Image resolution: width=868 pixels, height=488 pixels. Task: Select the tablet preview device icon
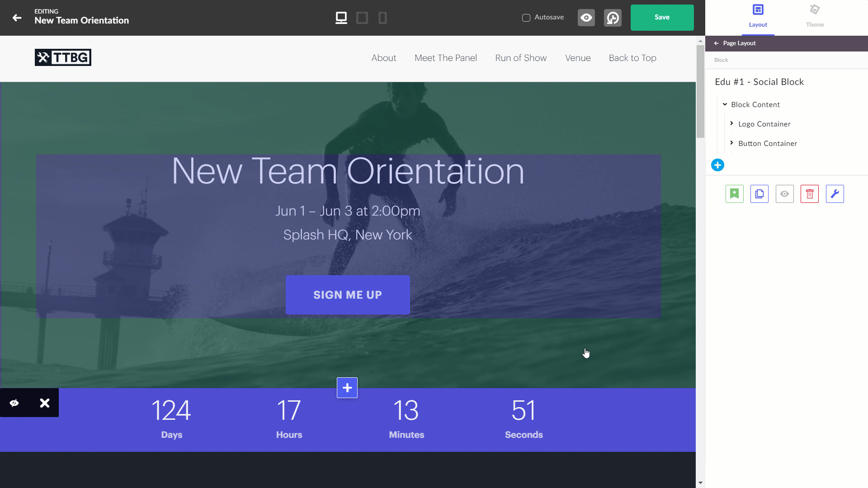pos(362,18)
